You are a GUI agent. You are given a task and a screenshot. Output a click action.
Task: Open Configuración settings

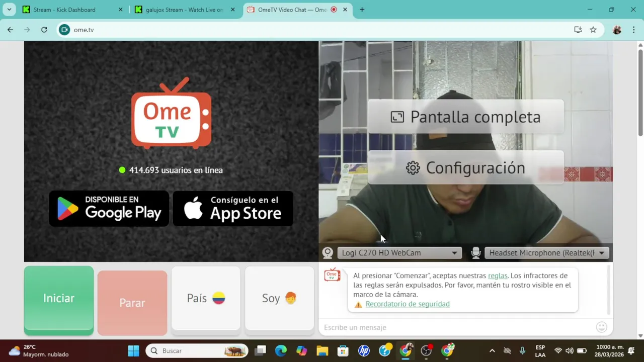tap(466, 167)
